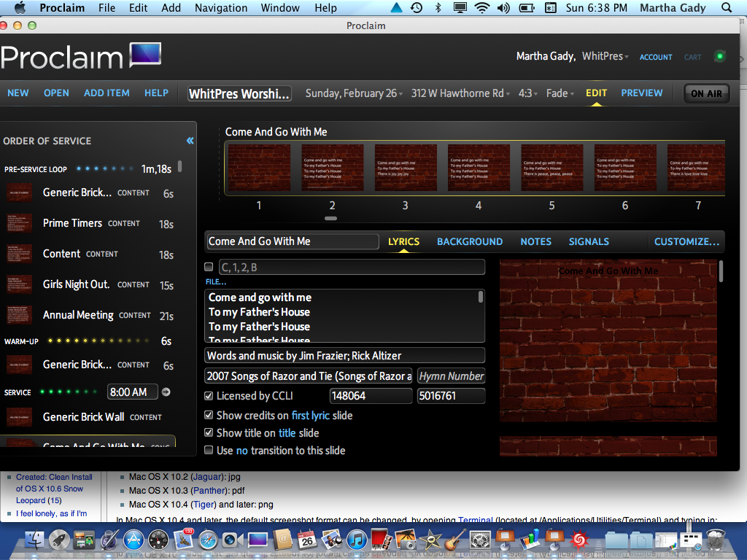Screen dimensions: 747x560
Task: Click the display mirroring menu bar icon
Action: [460, 7]
